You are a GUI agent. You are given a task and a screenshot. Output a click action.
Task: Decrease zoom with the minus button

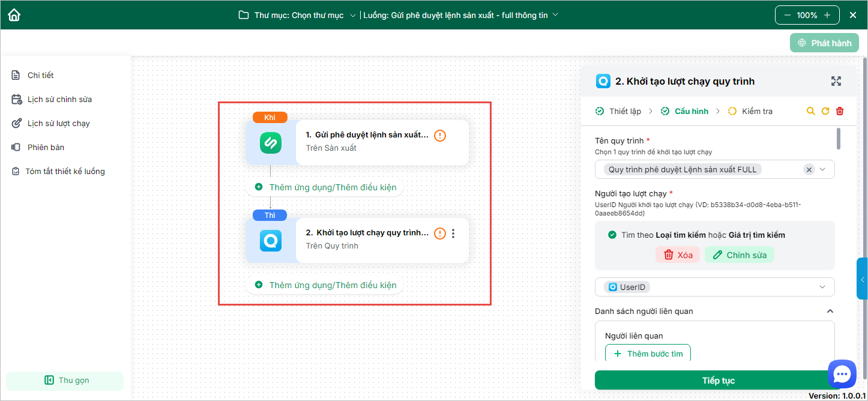[x=787, y=15]
